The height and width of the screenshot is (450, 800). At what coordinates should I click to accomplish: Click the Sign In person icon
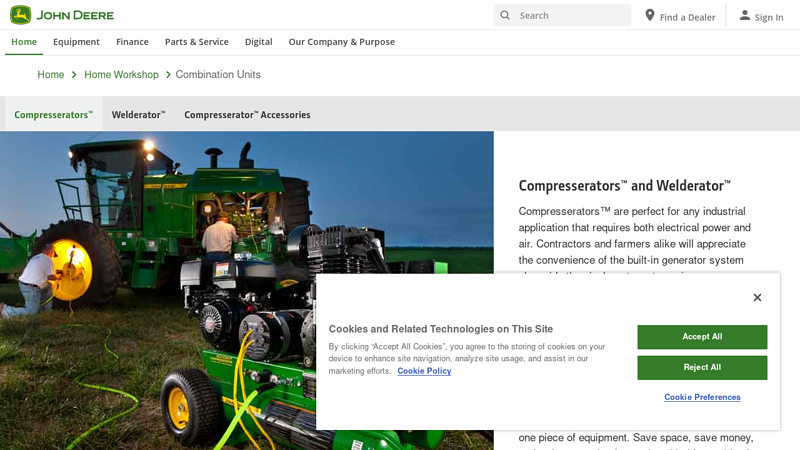pos(744,16)
